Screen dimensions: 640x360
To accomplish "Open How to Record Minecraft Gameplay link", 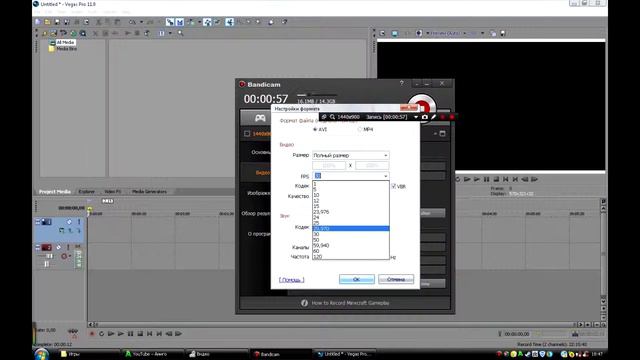I will coord(350,303).
